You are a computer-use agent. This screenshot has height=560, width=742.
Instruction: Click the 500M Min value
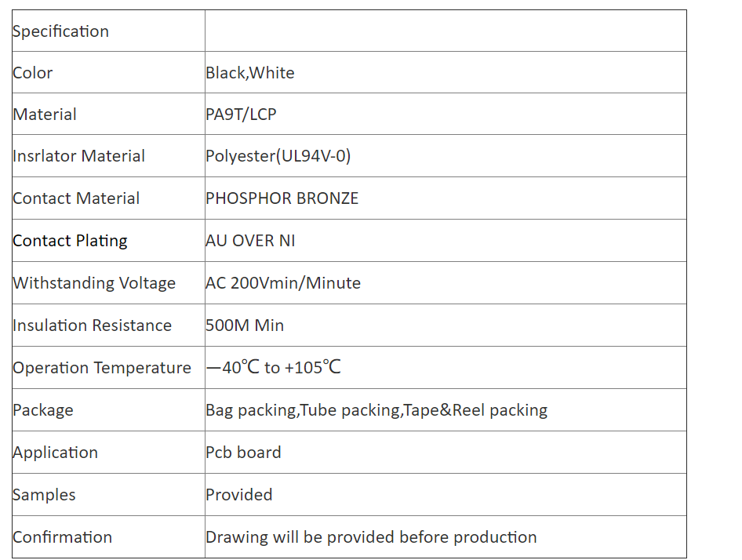coord(245,325)
